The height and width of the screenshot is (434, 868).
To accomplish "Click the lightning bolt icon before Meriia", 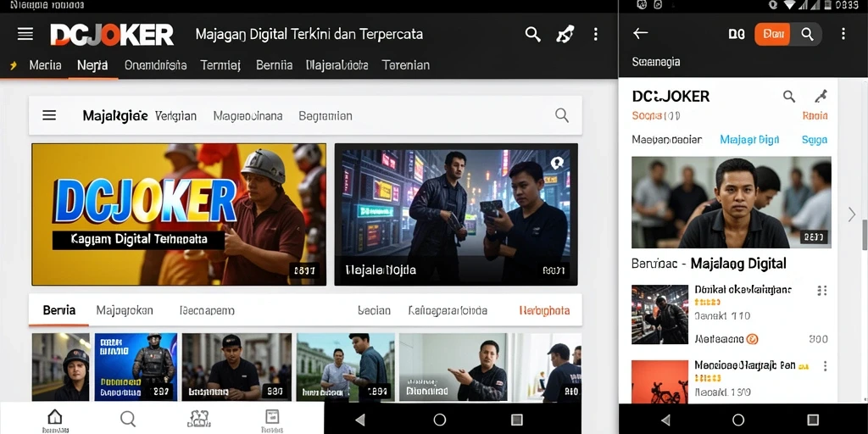I will click(14, 65).
